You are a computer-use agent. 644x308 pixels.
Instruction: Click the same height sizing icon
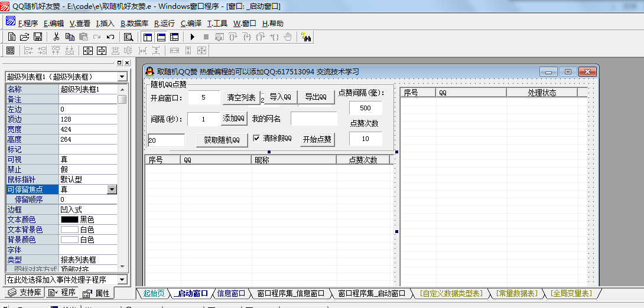[x=188, y=50]
